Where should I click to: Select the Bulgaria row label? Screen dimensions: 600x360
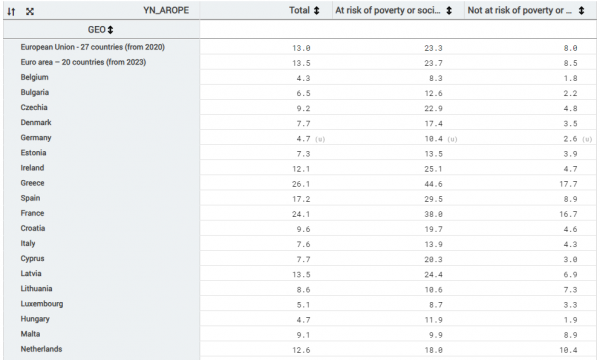tap(35, 92)
